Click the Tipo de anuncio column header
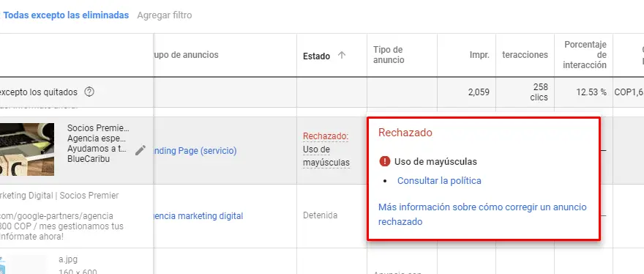The width and height of the screenshot is (644, 274). click(389, 55)
